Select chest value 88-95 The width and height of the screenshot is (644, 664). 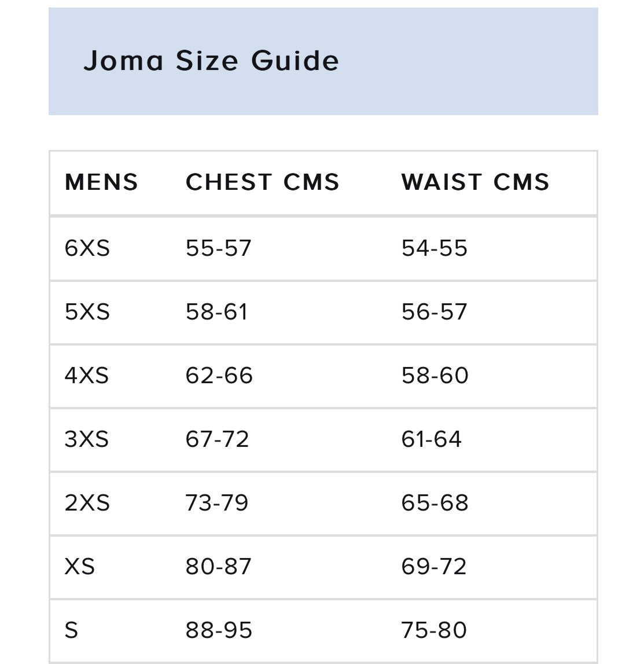tap(219, 630)
